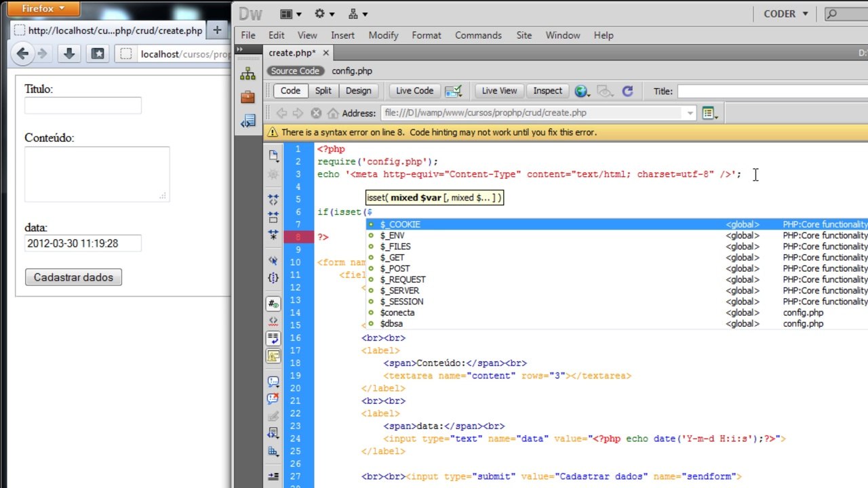Open Site dropdown in application bar
The height and width of the screenshot is (488, 868).
pos(357,14)
